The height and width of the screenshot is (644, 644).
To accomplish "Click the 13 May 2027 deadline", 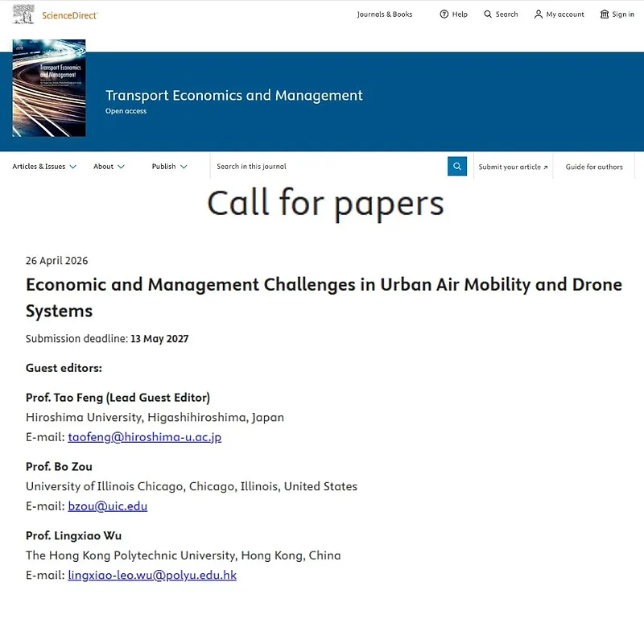I will click(159, 339).
